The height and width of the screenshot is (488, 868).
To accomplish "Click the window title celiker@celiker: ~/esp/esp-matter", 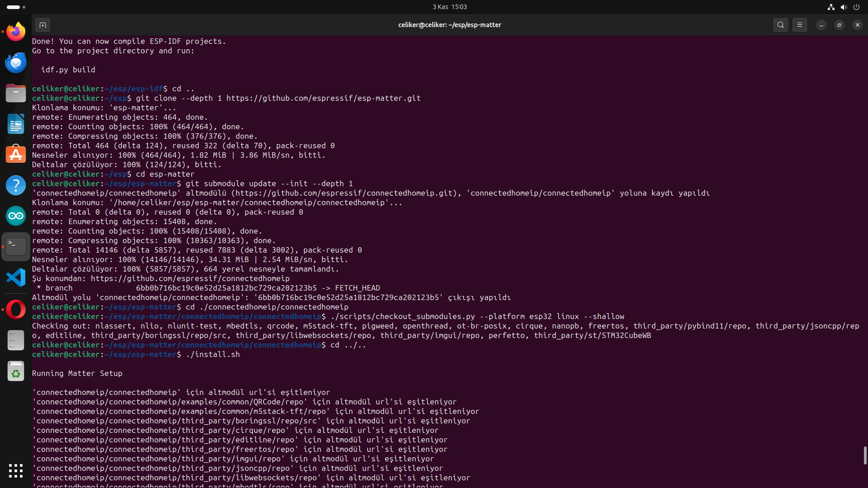I will coord(449,25).
